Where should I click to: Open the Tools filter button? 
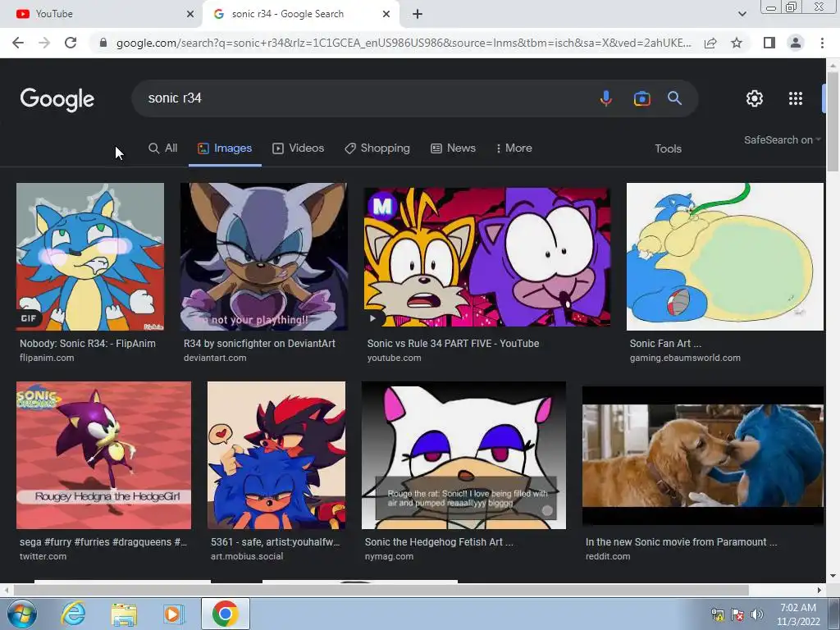pyautogui.click(x=668, y=149)
